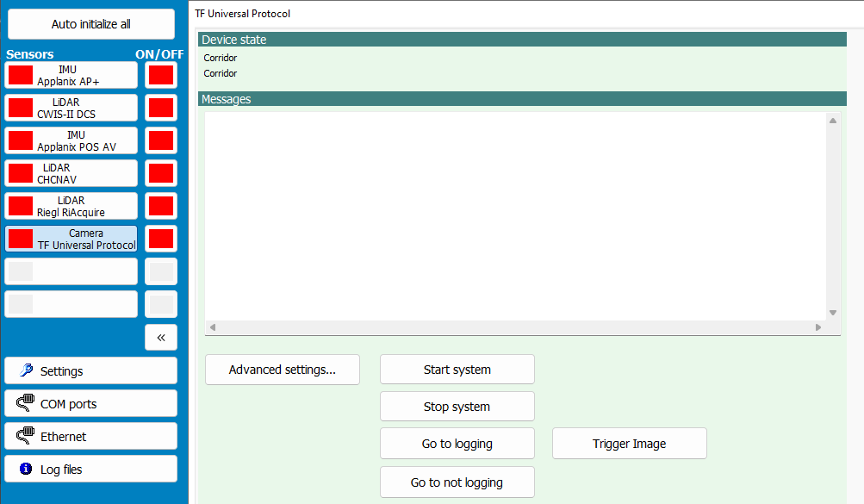This screenshot has height=504, width=864.
Task: Click red status icon for Riegl RiAcquire
Action: click(x=21, y=206)
